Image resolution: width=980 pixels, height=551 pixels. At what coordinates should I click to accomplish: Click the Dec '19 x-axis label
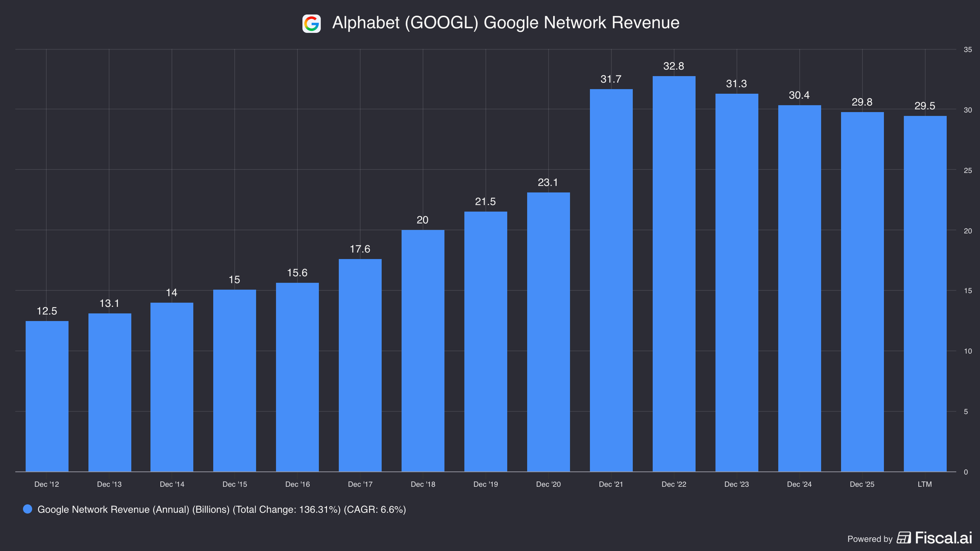(486, 484)
